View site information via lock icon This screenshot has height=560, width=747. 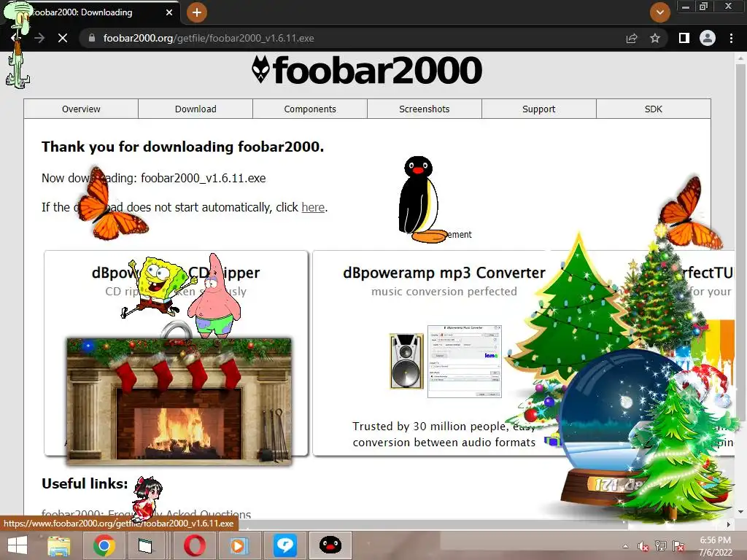(92, 38)
